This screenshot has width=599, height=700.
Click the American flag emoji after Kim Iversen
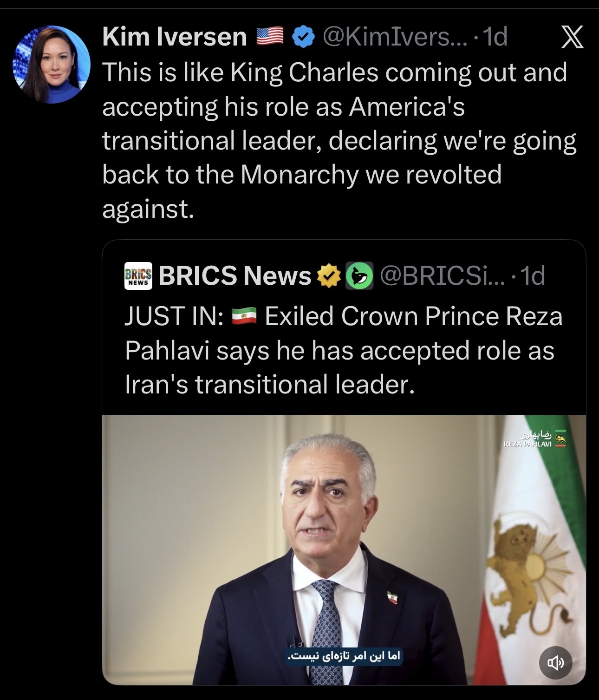point(270,37)
